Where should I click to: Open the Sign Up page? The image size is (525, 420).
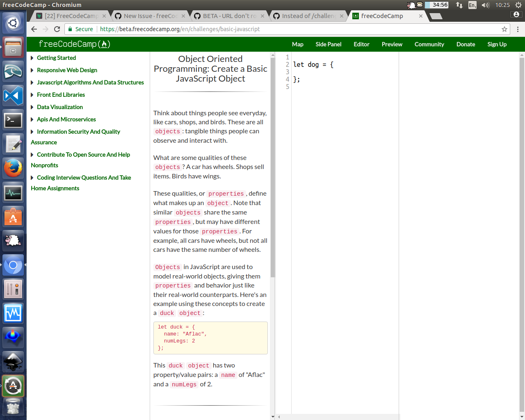click(497, 44)
